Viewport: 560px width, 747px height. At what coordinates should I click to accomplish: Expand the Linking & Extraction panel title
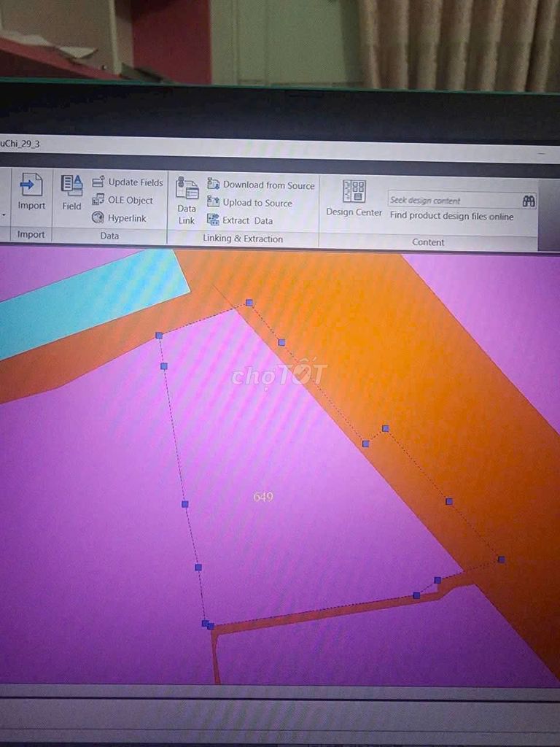[243, 239]
